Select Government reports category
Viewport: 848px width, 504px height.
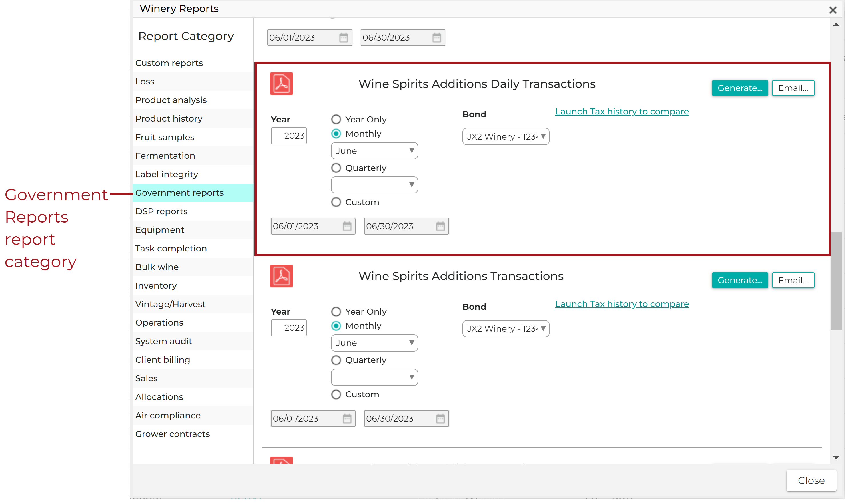tap(193, 193)
